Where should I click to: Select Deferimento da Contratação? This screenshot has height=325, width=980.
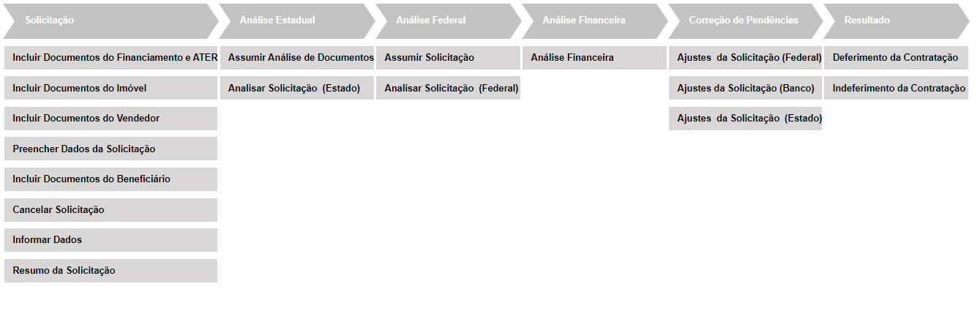tap(896, 58)
